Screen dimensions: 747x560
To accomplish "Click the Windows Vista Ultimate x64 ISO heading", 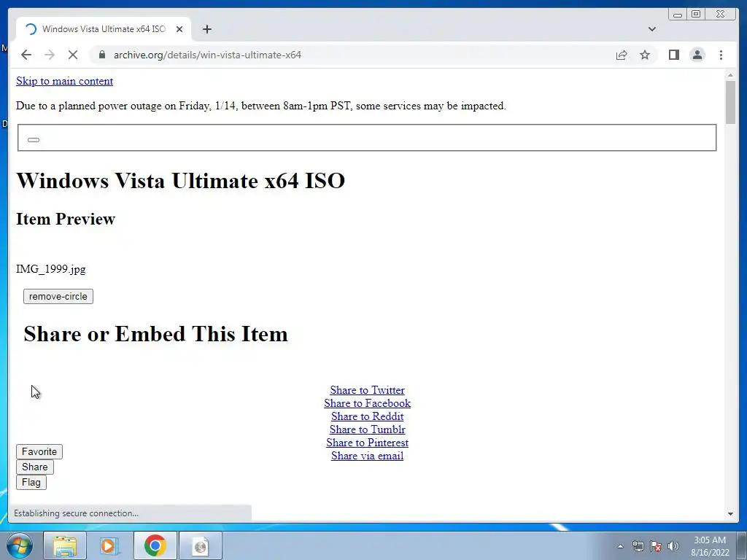I will pos(181,181).
